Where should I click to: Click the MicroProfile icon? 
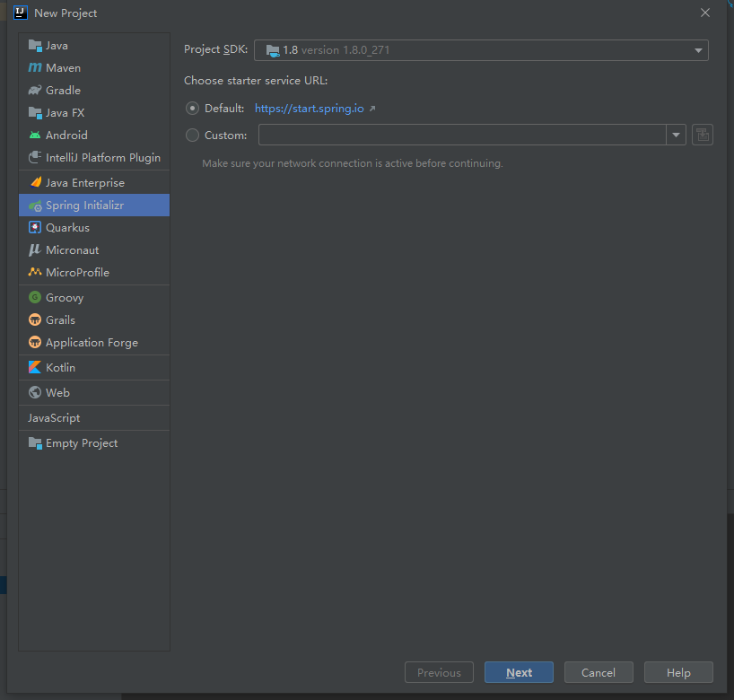(35, 272)
